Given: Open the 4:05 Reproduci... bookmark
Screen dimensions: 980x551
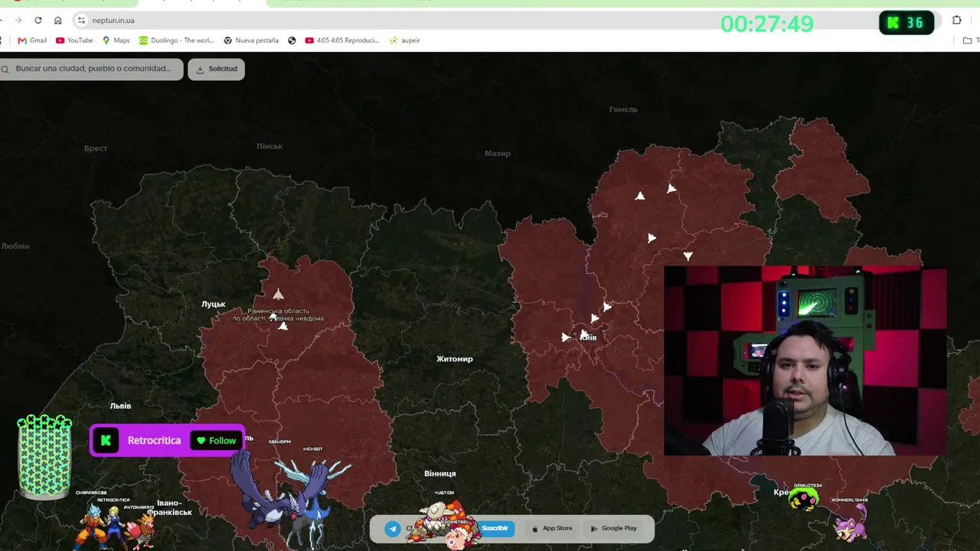Looking at the screenshot, I should (341, 41).
